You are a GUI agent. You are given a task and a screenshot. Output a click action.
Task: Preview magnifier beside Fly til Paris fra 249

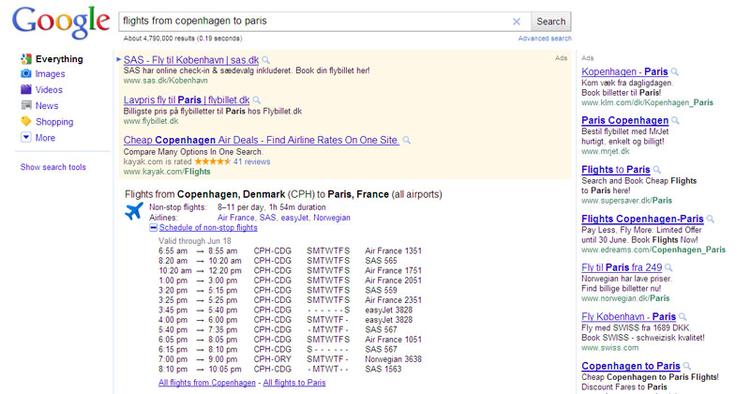click(x=669, y=268)
